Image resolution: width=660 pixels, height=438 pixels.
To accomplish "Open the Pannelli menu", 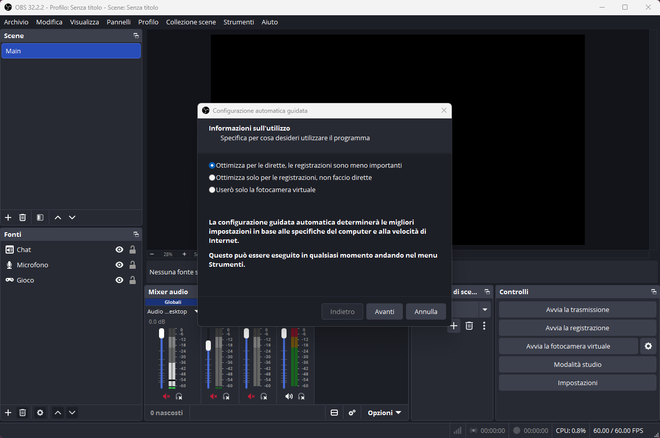I will 118,22.
